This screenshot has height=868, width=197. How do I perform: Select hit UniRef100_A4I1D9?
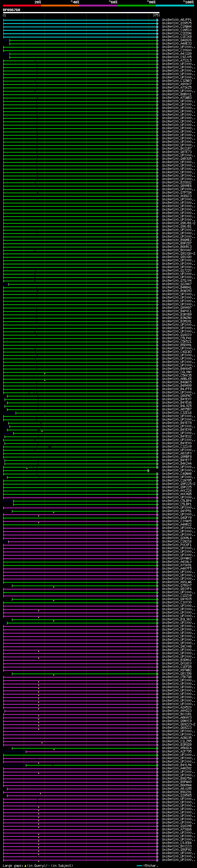pyautogui.click(x=177, y=54)
